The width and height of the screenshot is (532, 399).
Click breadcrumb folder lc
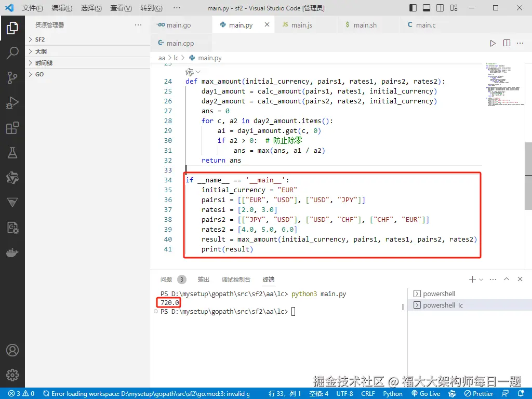[176, 58]
